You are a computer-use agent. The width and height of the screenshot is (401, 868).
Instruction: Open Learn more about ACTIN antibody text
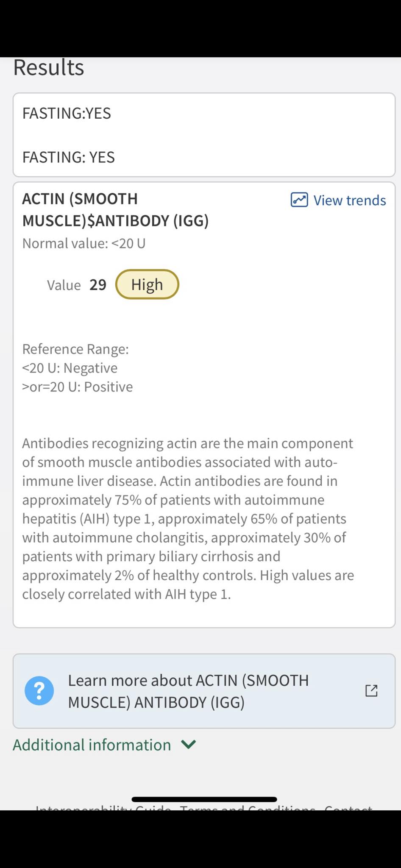tap(189, 691)
